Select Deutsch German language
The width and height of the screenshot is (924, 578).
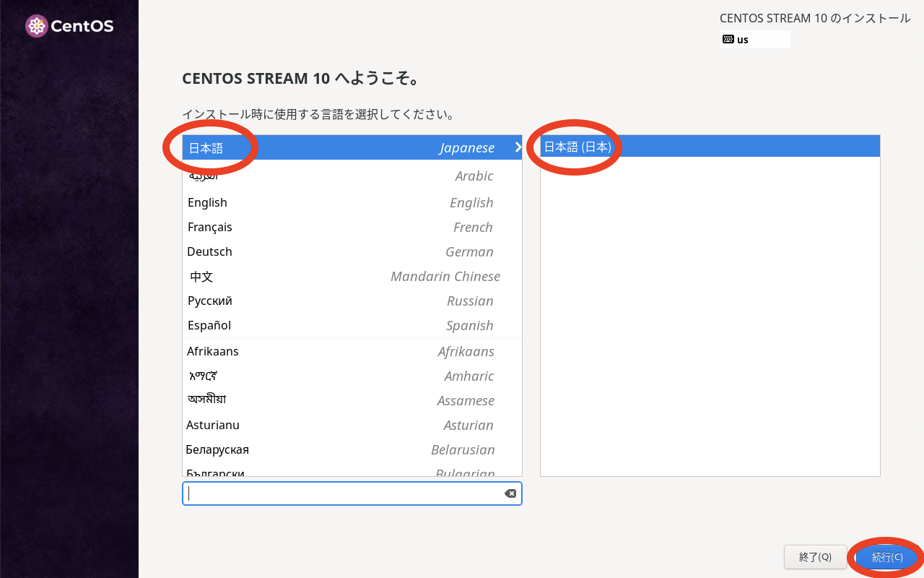click(352, 251)
